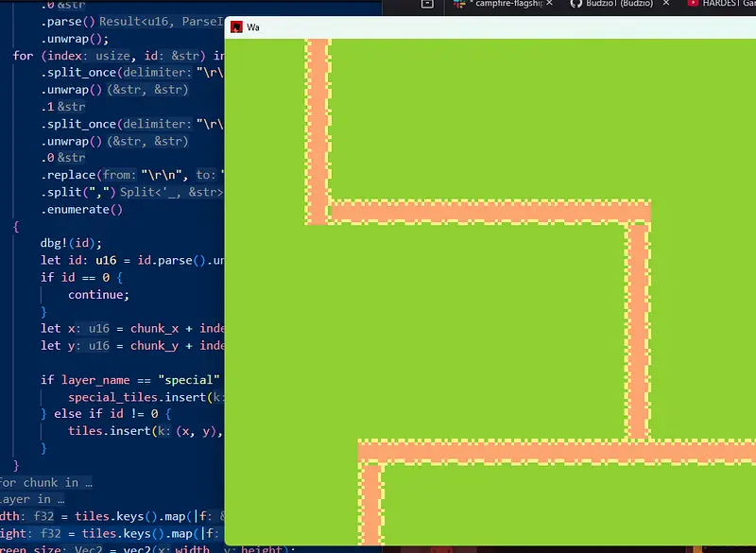Image resolution: width=756 pixels, height=553 pixels.
Task: Expand the folded 'layer in …' block
Action: (33, 498)
